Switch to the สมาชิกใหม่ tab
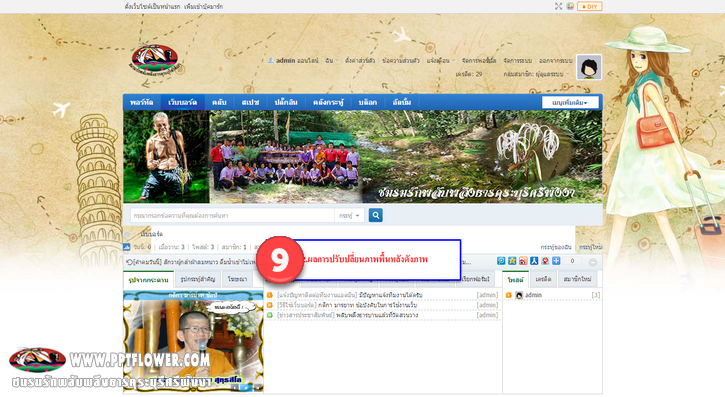The width and height of the screenshot is (725, 397). [578, 279]
